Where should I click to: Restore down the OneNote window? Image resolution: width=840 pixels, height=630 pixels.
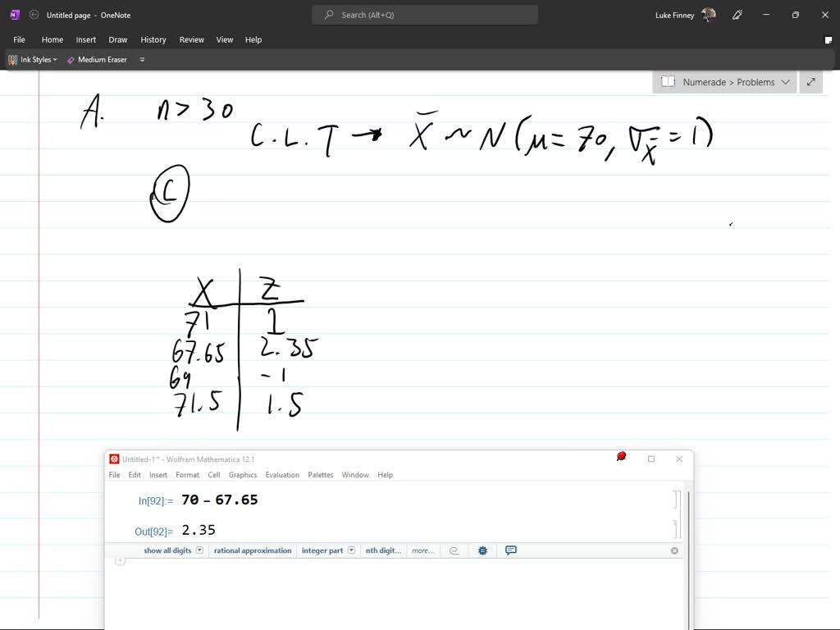796,15
